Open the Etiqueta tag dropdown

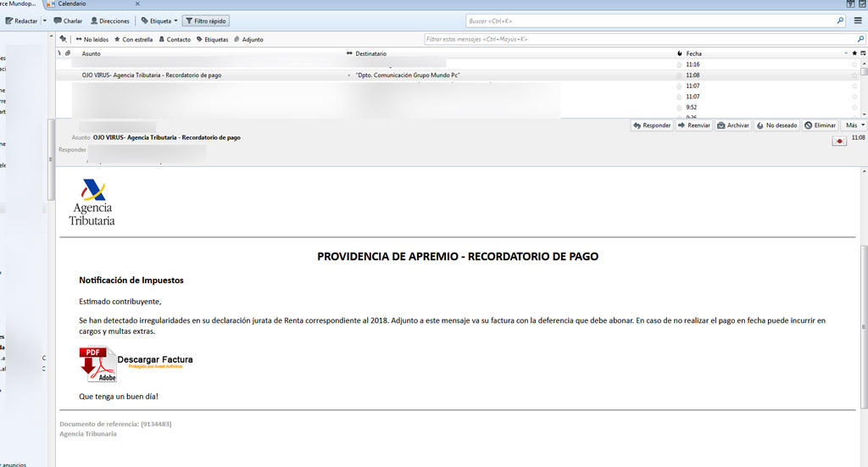pos(159,20)
